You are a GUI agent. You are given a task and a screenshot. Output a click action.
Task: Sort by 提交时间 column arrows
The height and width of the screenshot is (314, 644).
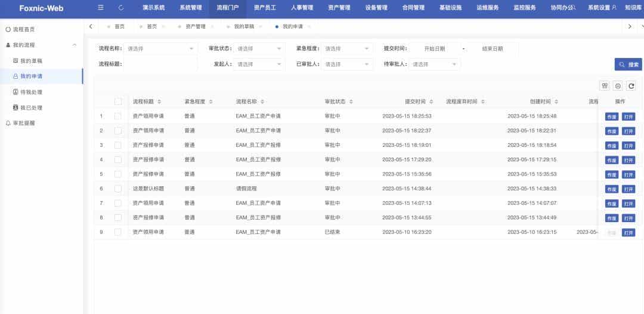[x=431, y=101]
